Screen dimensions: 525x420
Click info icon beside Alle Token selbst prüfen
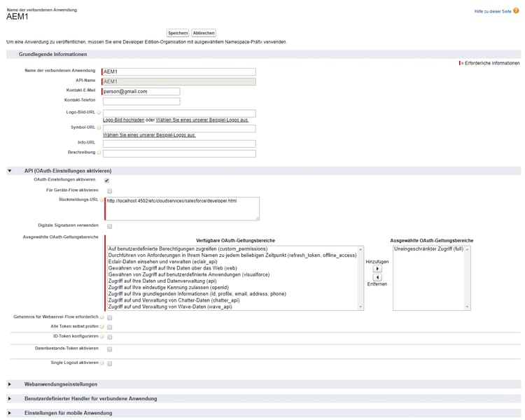pyautogui.click(x=102, y=327)
